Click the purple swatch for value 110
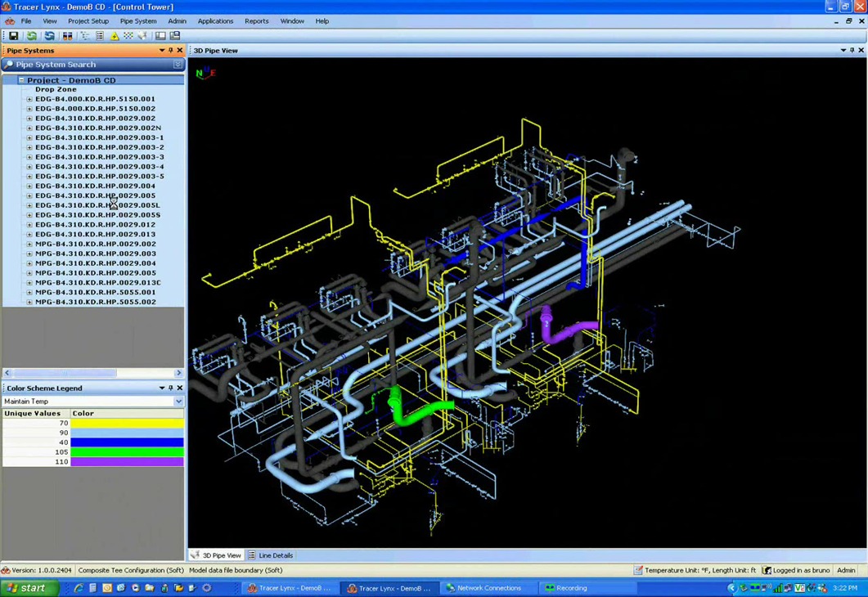The width and height of the screenshot is (868, 597). (x=128, y=461)
